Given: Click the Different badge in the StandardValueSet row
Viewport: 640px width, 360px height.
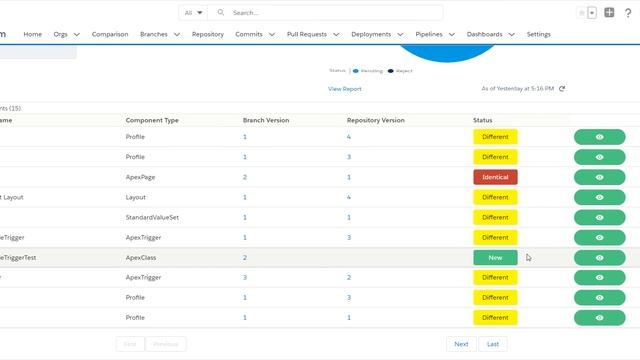Looking at the screenshot, I should (495, 218).
